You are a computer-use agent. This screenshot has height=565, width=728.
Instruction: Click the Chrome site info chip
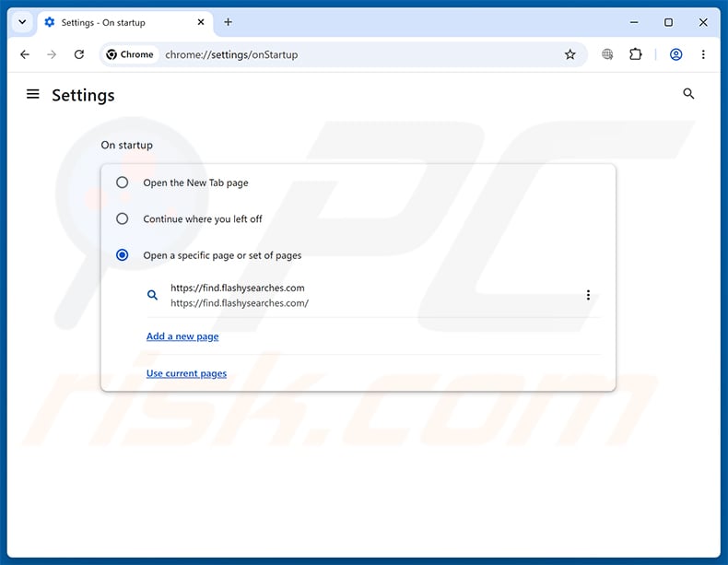[x=130, y=54]
